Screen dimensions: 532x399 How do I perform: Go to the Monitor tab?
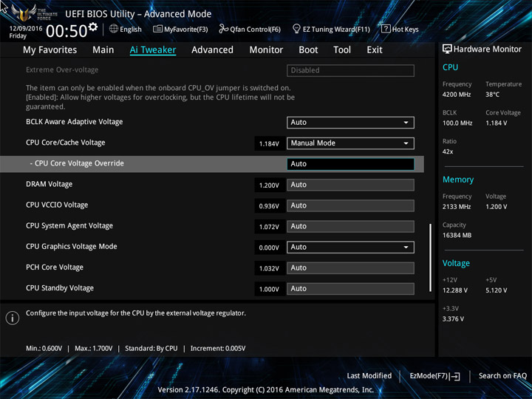point(266,50)
